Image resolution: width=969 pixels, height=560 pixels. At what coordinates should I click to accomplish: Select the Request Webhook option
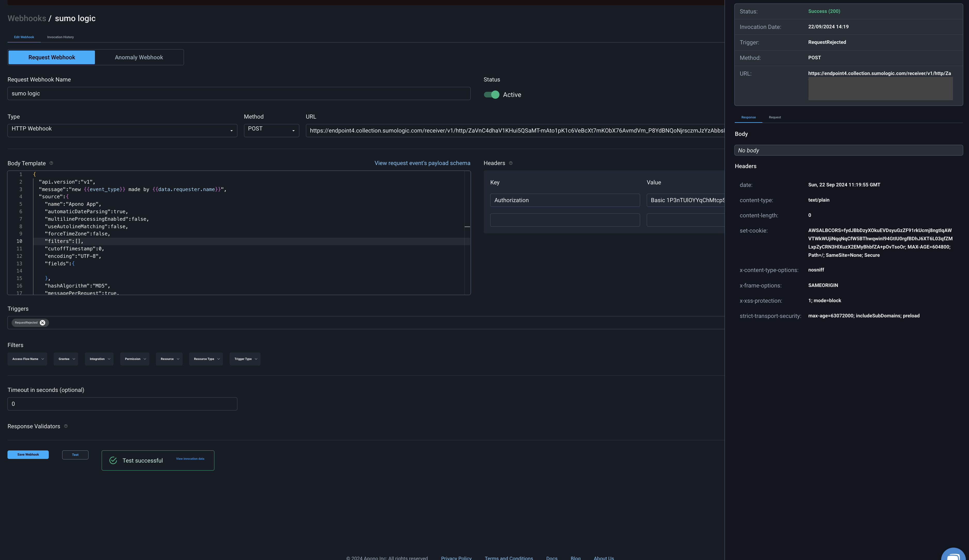pos(52,57)
